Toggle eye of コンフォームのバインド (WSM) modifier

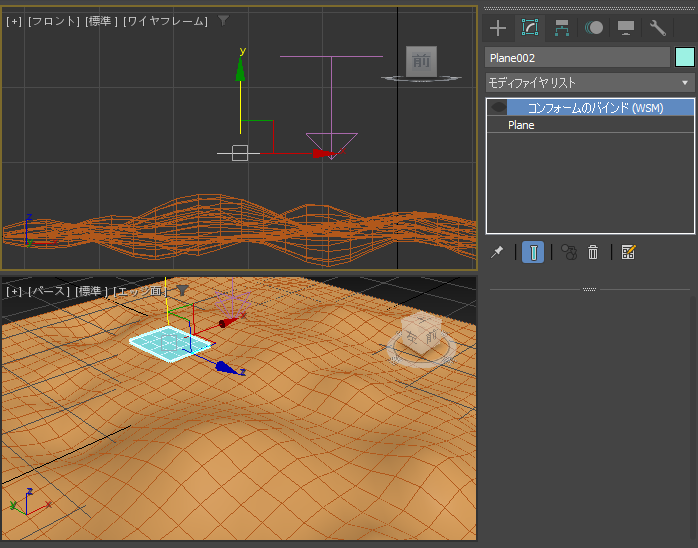pos(498,107)
